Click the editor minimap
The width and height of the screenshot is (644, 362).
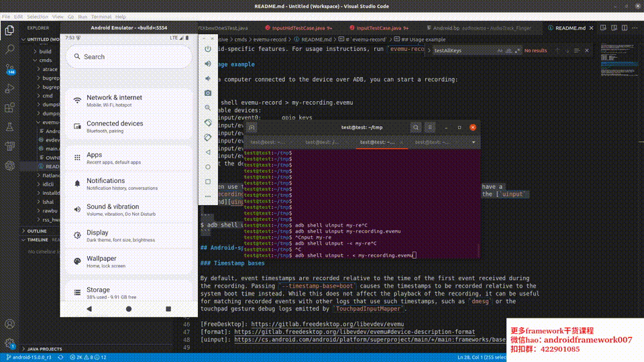point(619,60)
